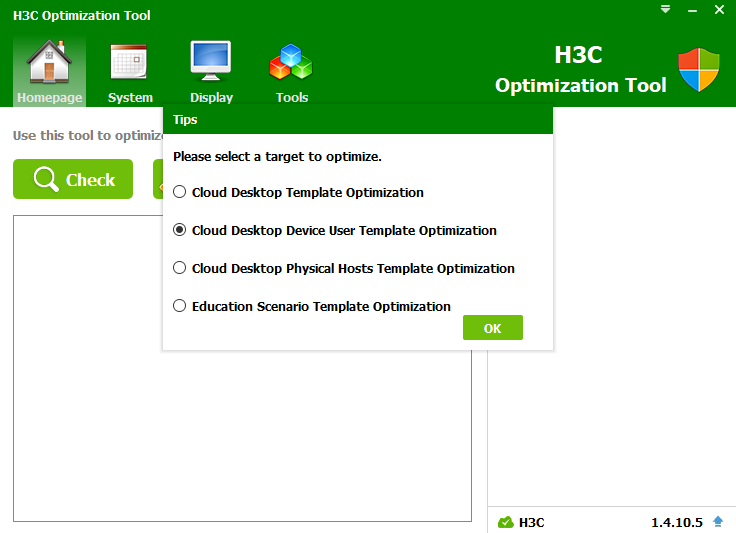Open the title bar dropdown menu arrow
Image resolution: width=736 pixels, height=533 pixels.
[x=665, y=9]
